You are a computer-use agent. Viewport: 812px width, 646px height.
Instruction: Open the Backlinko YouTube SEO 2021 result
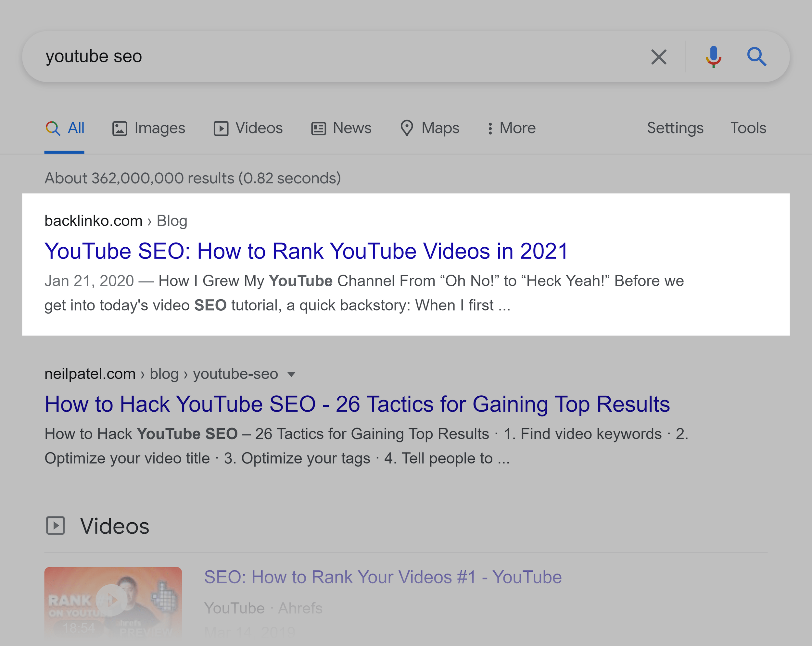(306, 251)
